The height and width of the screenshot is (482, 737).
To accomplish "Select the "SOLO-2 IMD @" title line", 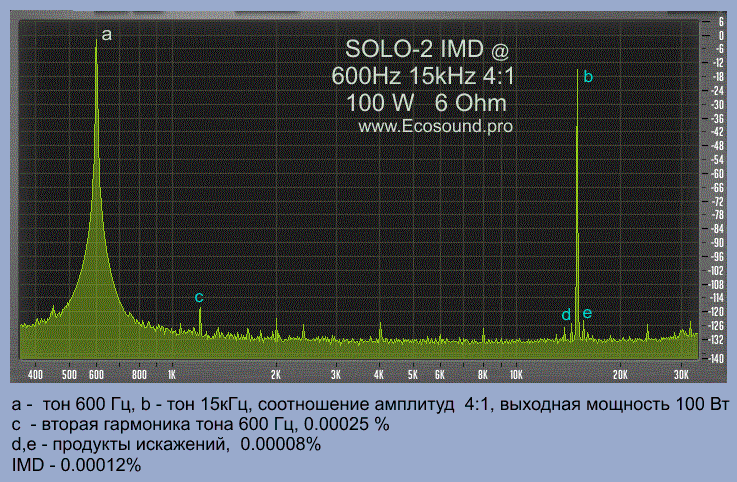I will click(427, 49).
